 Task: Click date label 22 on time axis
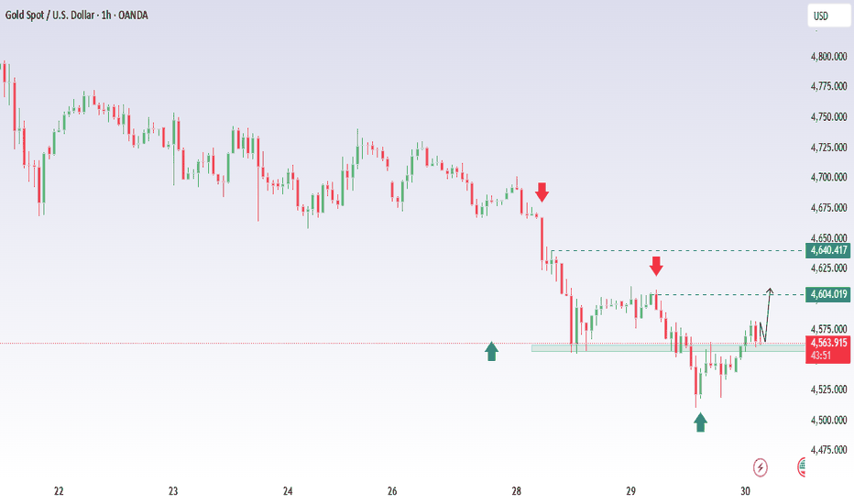[59, 492]
